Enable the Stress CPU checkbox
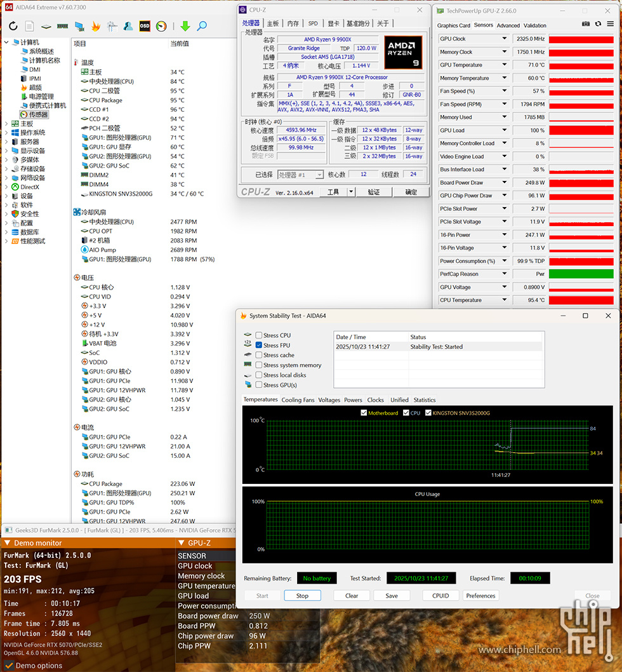The image size is (622, 672). [259, 335]
